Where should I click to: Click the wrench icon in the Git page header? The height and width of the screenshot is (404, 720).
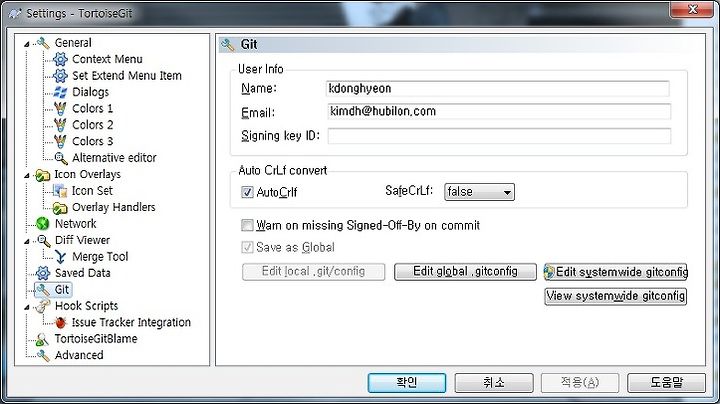(x=228, y=45)
